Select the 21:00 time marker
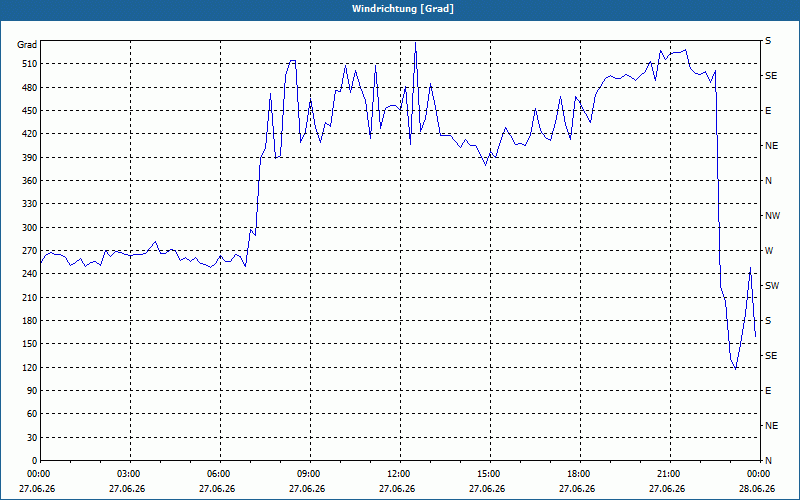Screen dimensions: 800x500 point(670,474)
